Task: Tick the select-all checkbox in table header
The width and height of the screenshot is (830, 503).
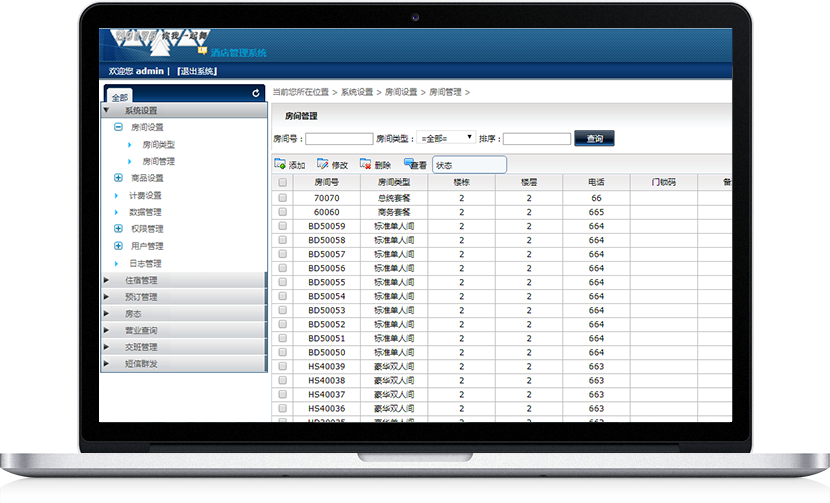Action: coord(283,183)
